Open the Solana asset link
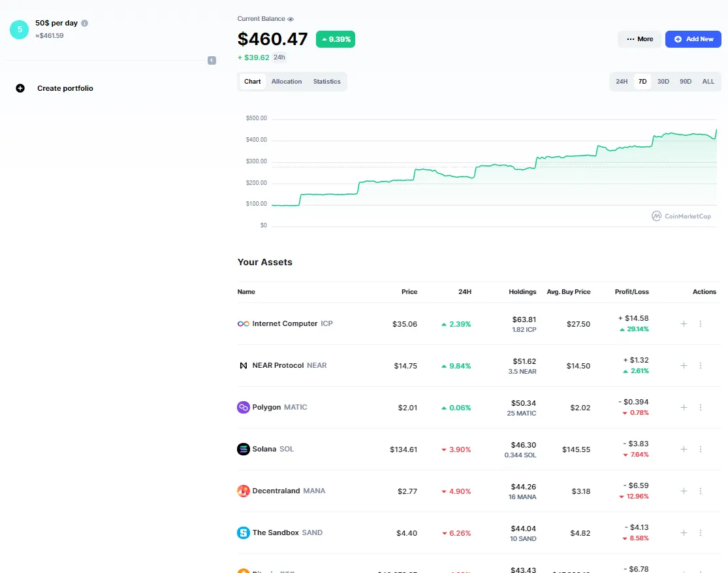The image size is (728, 573). tap(273, 449)
